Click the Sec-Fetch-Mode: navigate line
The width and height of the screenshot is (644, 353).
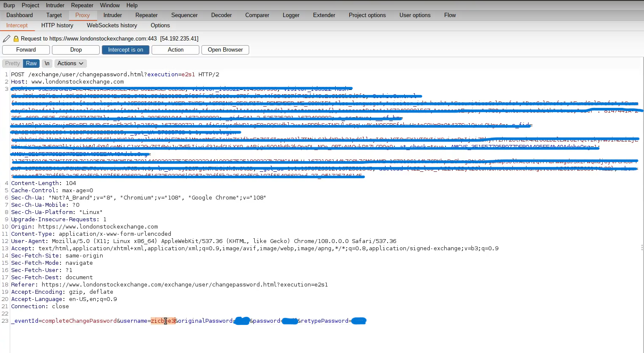52,263
